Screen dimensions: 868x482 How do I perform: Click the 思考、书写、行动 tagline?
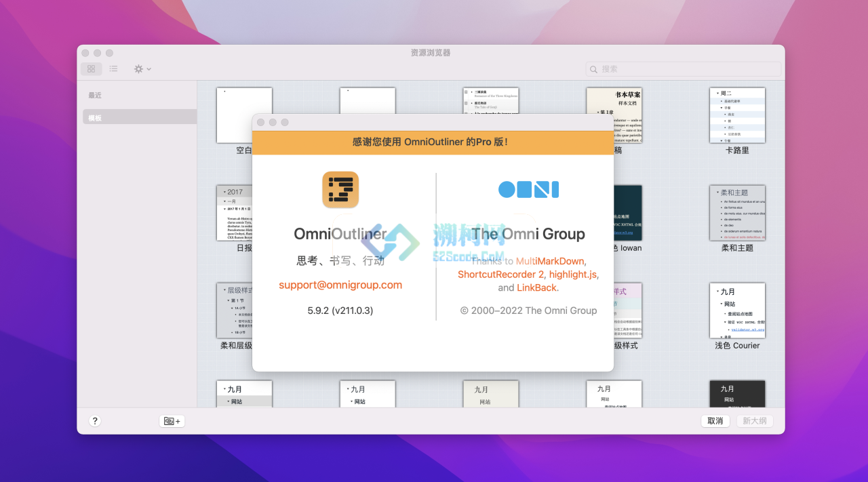(x=340, y=260)
